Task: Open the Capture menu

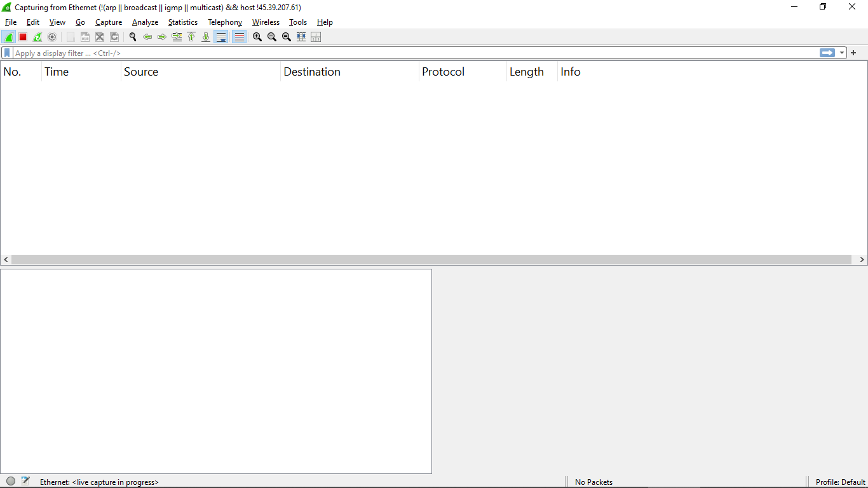Action: pos(109,22)
